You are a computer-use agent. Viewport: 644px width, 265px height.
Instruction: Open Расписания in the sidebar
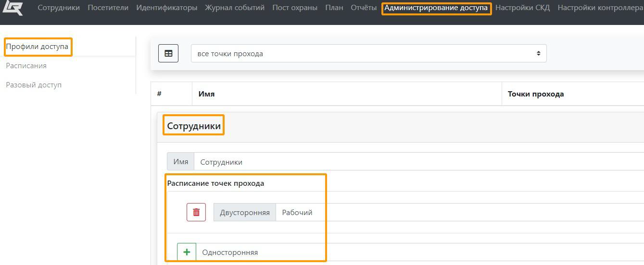click(x=26, y=66)
